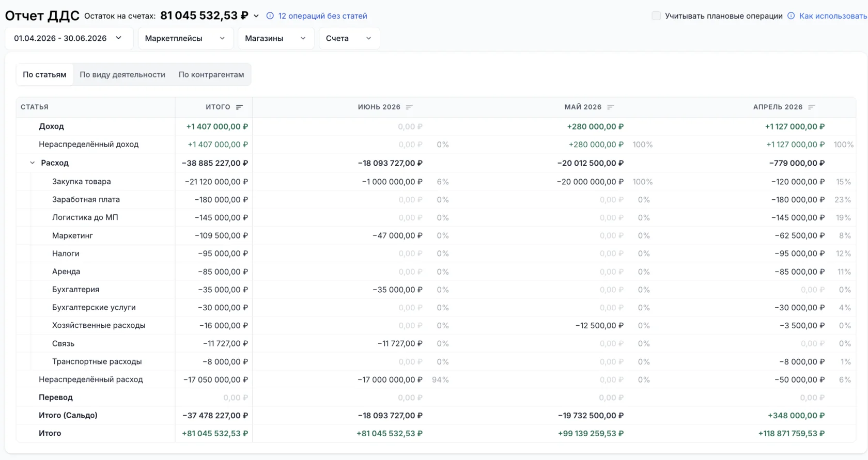Click the Закупка товара row label
868x460 pixels.
[82, 181]
